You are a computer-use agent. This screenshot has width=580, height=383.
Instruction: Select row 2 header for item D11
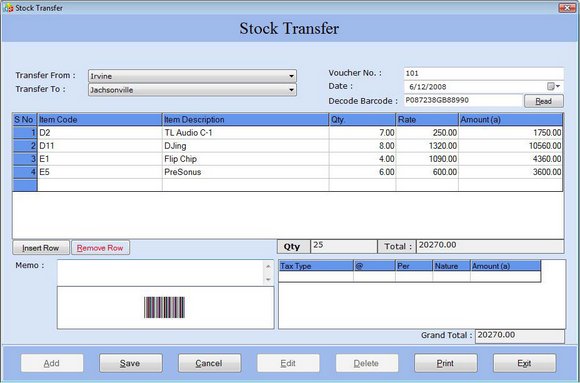[x=25, y=146]
